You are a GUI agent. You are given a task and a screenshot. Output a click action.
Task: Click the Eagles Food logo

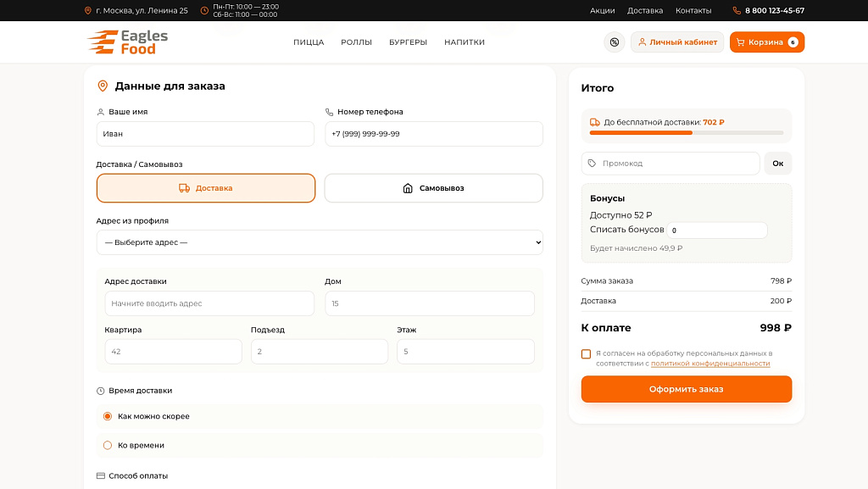tap(127, 42)
